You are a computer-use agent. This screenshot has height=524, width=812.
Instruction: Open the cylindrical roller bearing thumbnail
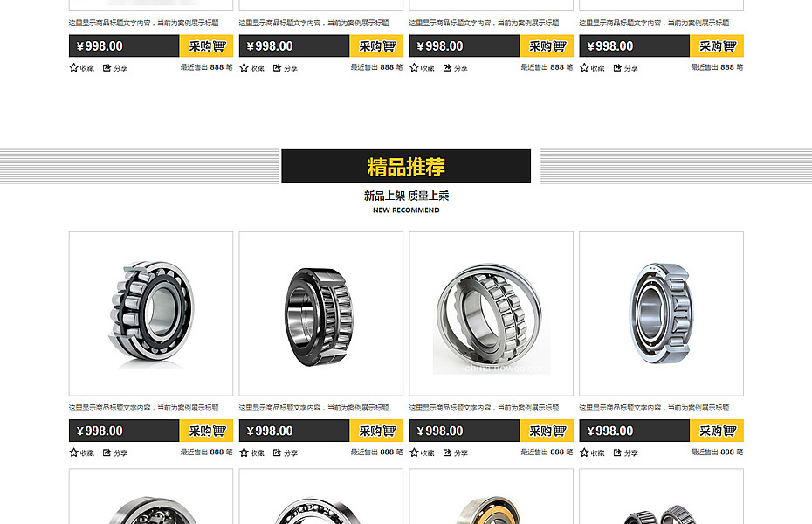pyautogui.click(x=661, y=314)
